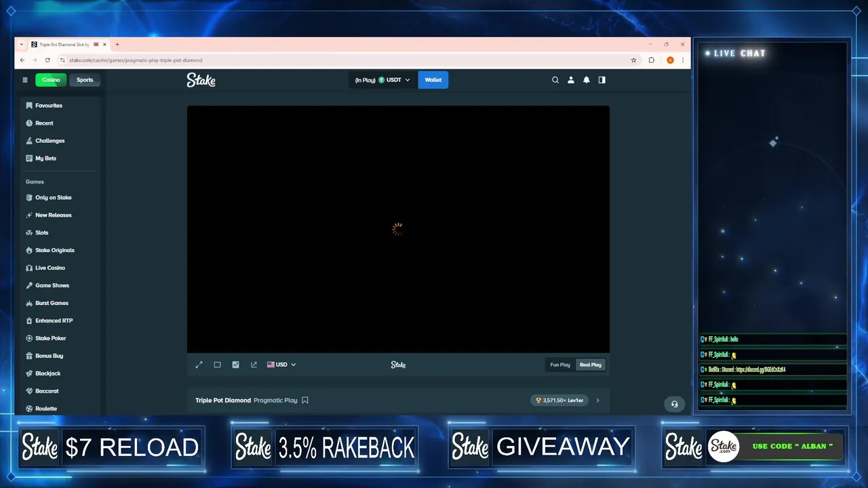868x488 pixels.
Task: Bookmark Triple Pot Diamond as favourite
Action: [x=305, y=401]
